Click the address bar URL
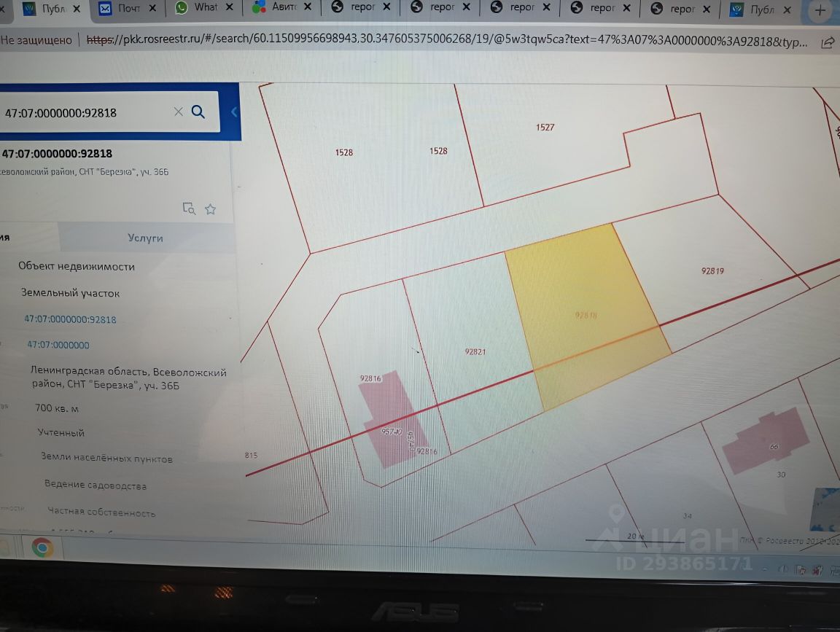The width and height of the screenshot is (840, 632). [x=447, y=40]
